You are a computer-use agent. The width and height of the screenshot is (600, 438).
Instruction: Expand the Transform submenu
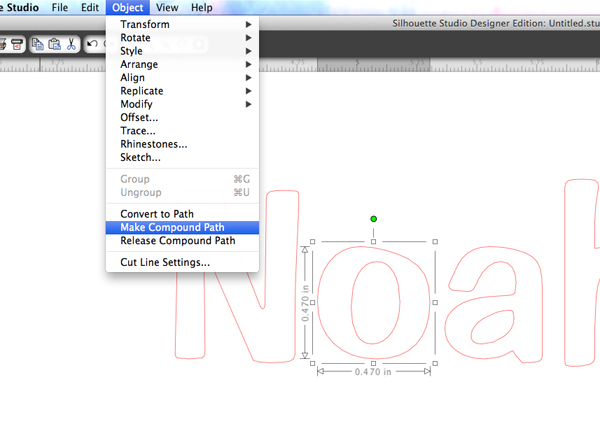tap(182, 24)
